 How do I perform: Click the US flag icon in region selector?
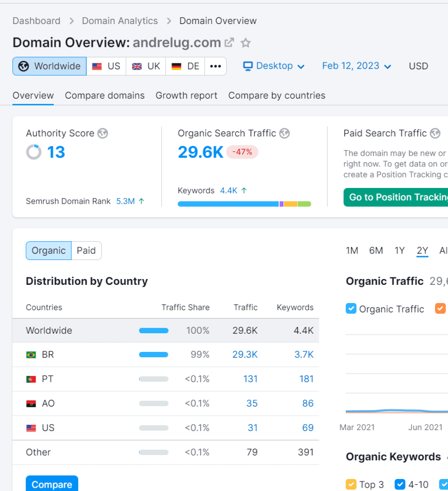pyautogui.click(x=97, y=66)
